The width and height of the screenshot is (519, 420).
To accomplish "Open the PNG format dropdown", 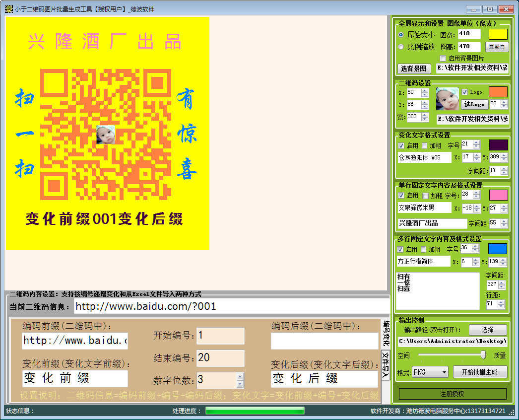I will pyautogui.click(x=430, y=372).
